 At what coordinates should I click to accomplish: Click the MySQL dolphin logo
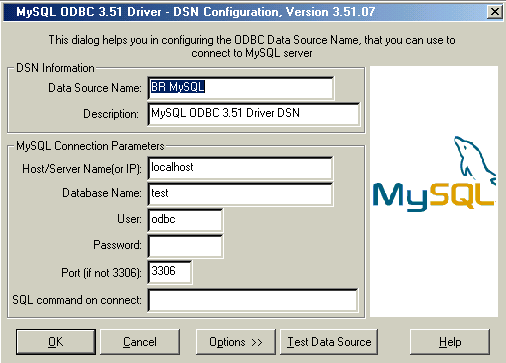click(x=434, y=175)
